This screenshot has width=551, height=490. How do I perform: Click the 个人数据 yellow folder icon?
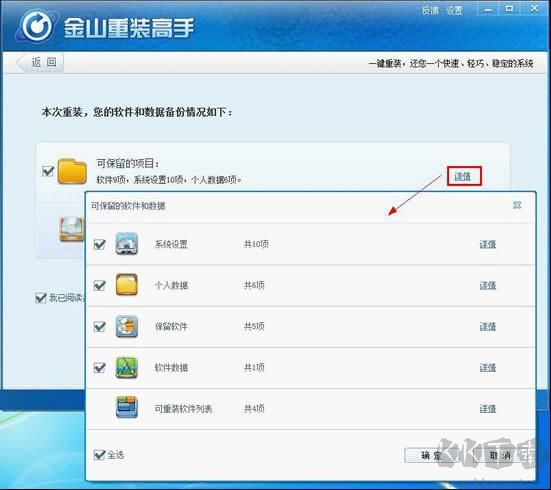(x=127, y=284)
